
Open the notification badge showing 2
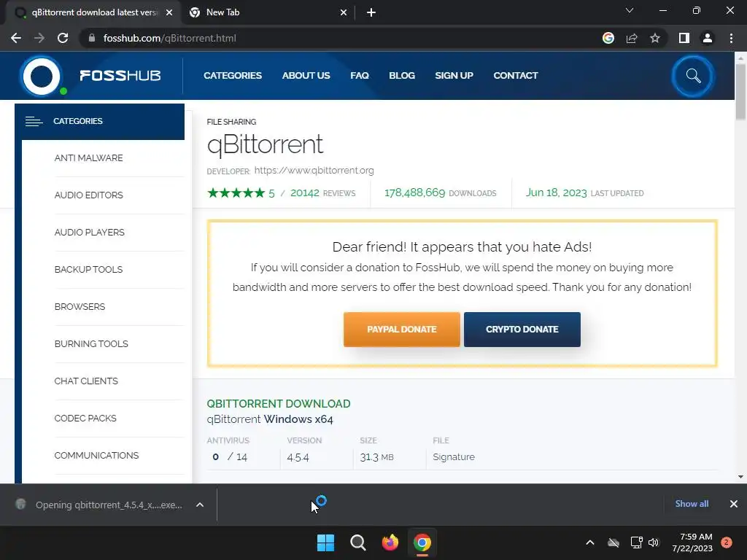(727, 542)
